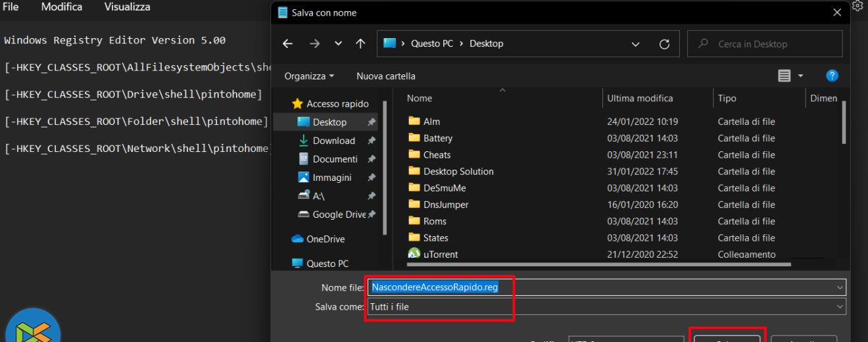Open the address bar path dropdown
Screen dimensions: 868x342
[x=635, y=44]
